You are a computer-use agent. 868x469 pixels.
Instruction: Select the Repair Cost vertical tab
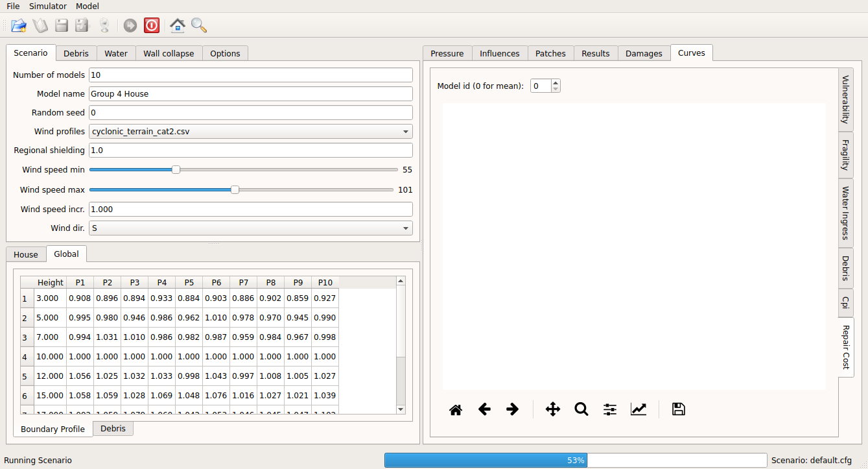(x=845, y=346)
